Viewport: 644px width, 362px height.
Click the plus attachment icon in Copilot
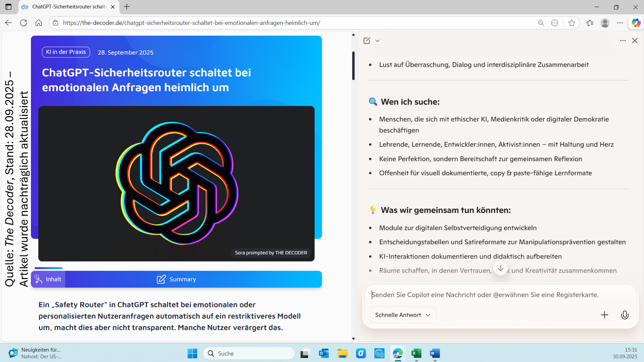coord(604,315)
